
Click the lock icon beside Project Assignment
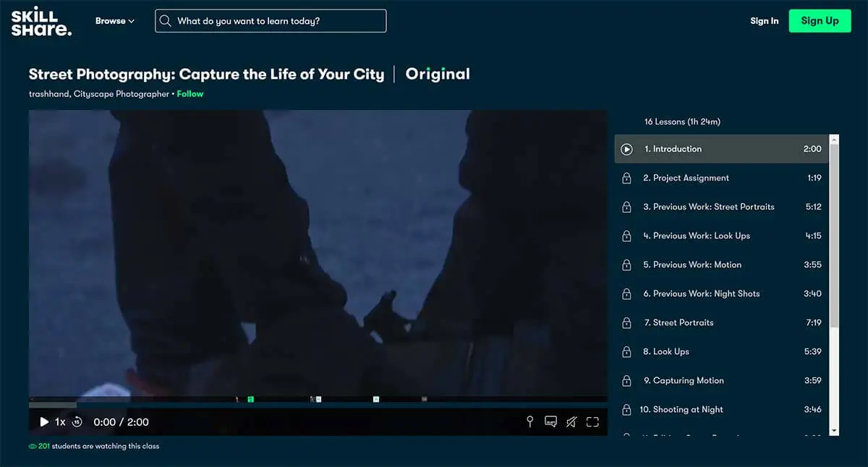(627, 178)
